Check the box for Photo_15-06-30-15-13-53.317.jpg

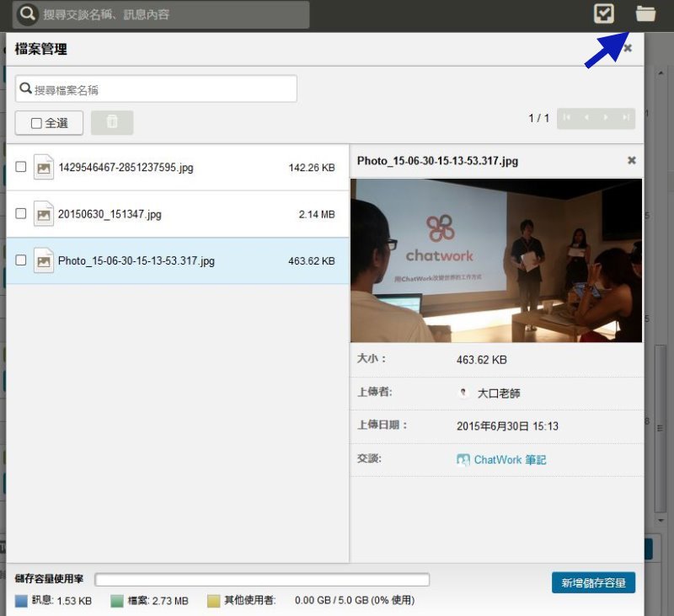click(x=20, y=260)
